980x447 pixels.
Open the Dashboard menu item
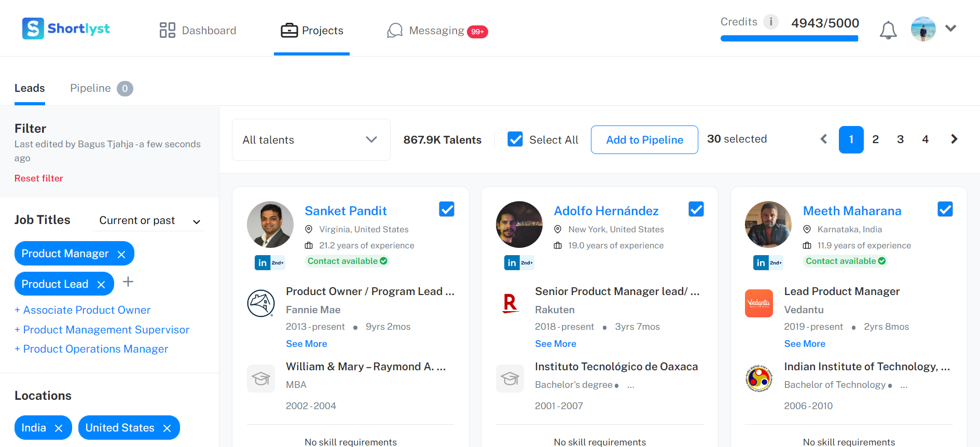pyautogui.click(x=198, y=31)
